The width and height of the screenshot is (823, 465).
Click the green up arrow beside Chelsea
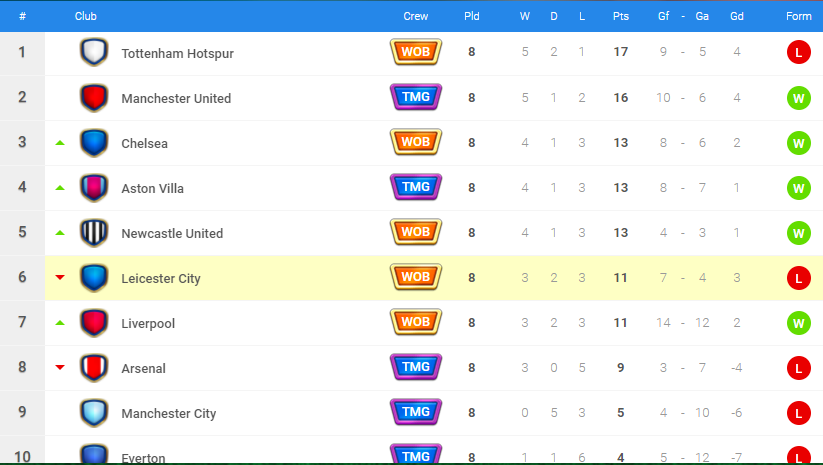click(x=60, y=143)
